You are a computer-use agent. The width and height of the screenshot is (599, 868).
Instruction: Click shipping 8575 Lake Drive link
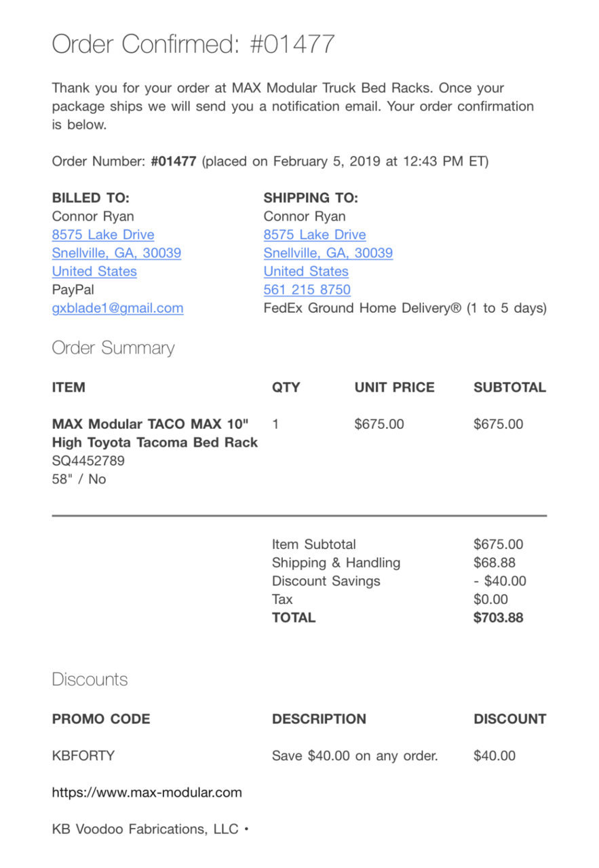(x=315, y=235)
